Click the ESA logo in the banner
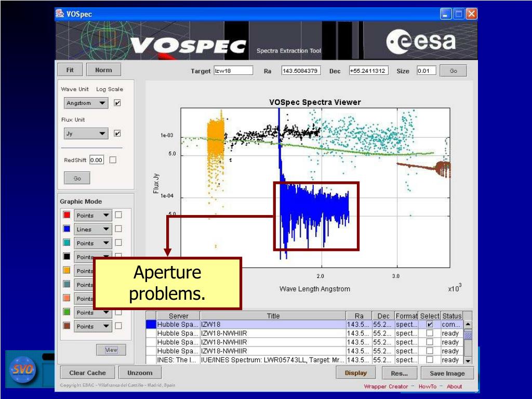 pyautogui.click(x=421, y=42)
